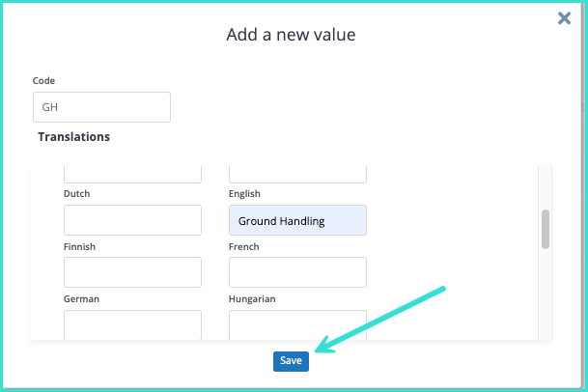
Task: Click the Hungarian label text
Action: tap(252, 299)
